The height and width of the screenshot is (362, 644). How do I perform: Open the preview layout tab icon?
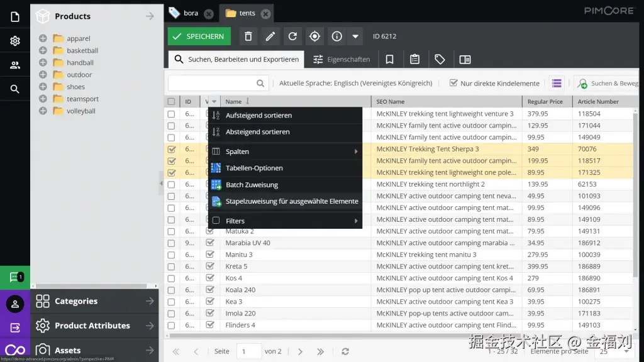(465, 60)
